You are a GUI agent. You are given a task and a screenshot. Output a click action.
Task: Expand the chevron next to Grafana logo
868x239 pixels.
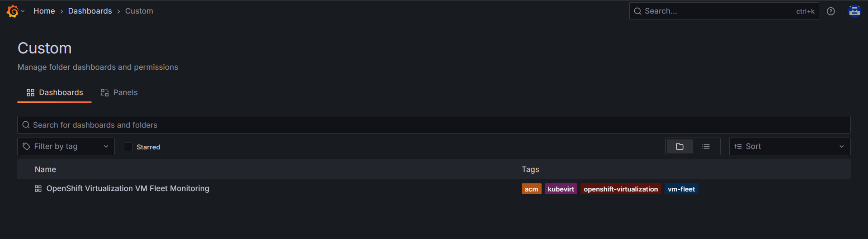[x=23, y=11]
